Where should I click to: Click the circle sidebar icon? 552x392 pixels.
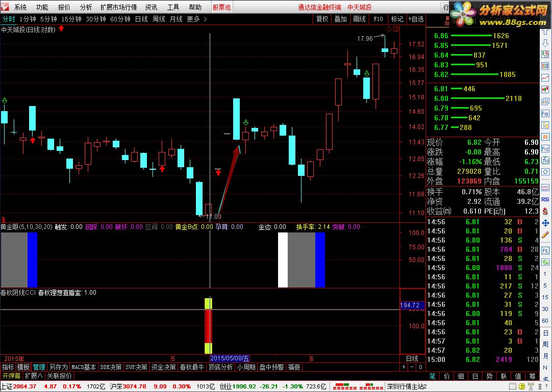545,172
